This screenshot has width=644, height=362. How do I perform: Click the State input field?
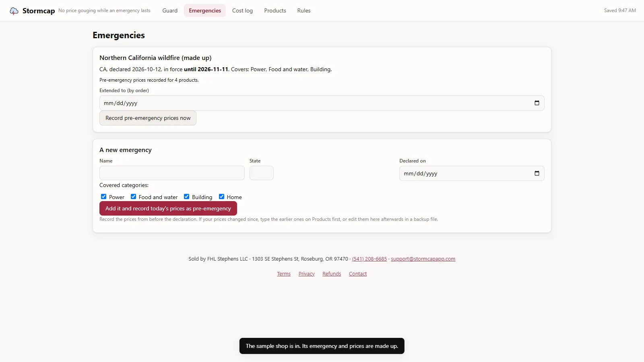click(262, 173)
